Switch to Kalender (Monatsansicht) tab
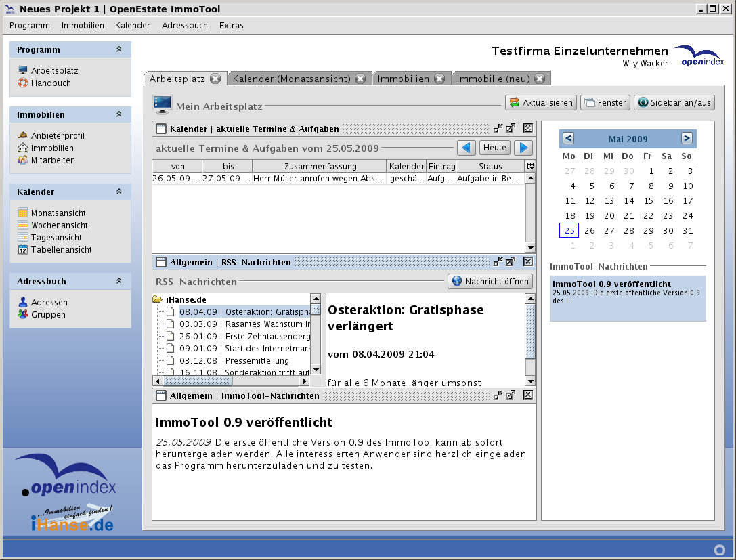 click(x=291, y=79)
